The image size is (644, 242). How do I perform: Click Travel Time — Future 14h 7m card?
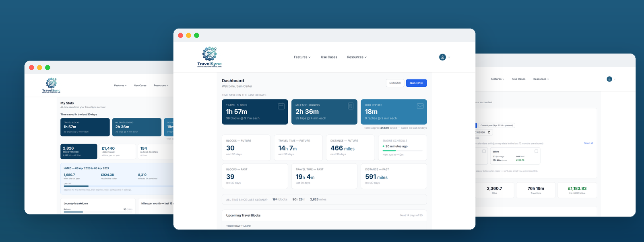pos(298,148)
